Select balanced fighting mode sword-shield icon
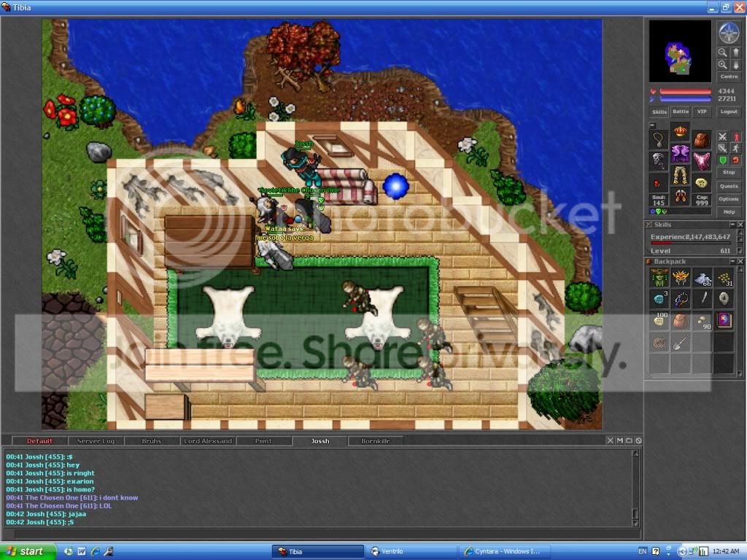Viewport: 747px width, 560px height. pyautogui.click(x=723, y=149)
